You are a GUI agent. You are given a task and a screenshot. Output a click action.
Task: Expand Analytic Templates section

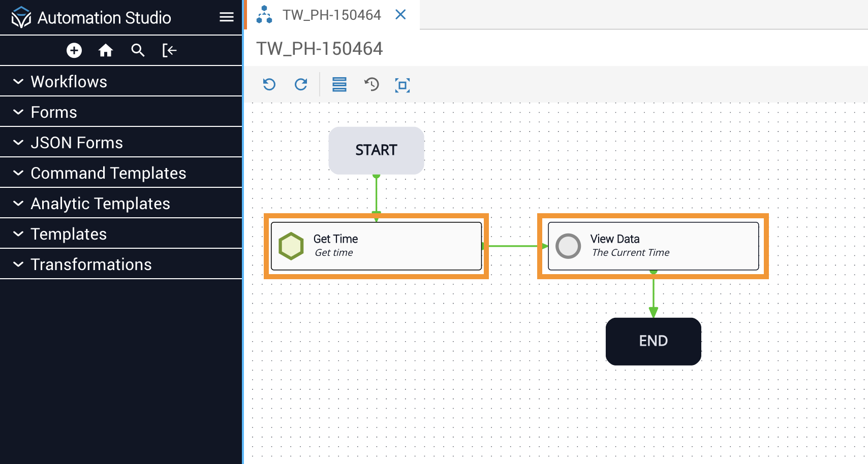pyautogui.click(x=100, y=204)
